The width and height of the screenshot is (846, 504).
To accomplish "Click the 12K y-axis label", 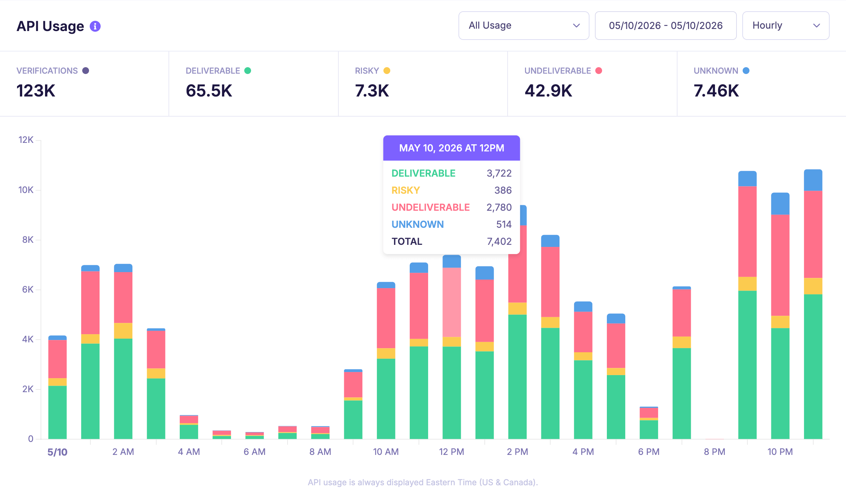I will point(26,140).
